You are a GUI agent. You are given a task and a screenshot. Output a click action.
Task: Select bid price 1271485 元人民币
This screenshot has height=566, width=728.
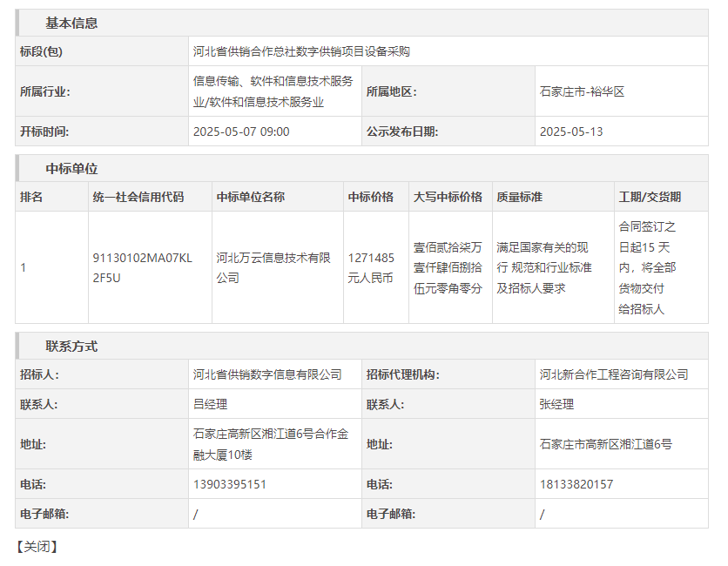(371, 267)
